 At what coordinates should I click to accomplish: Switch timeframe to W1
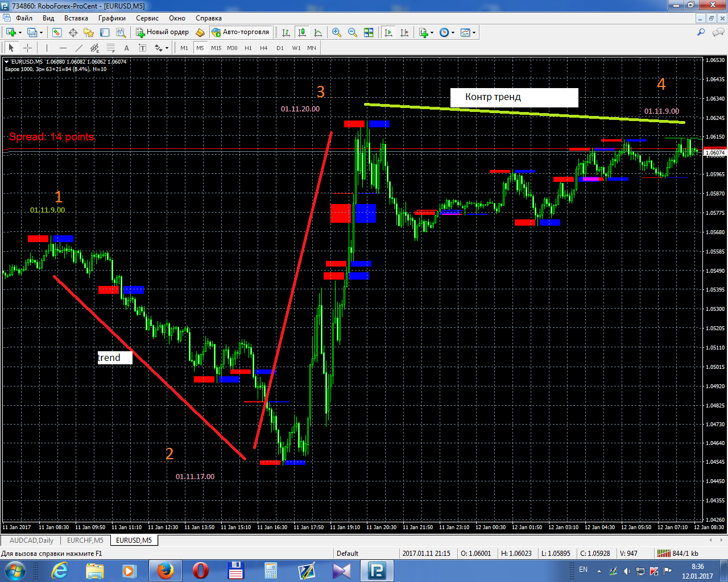[x=296, y=48]
